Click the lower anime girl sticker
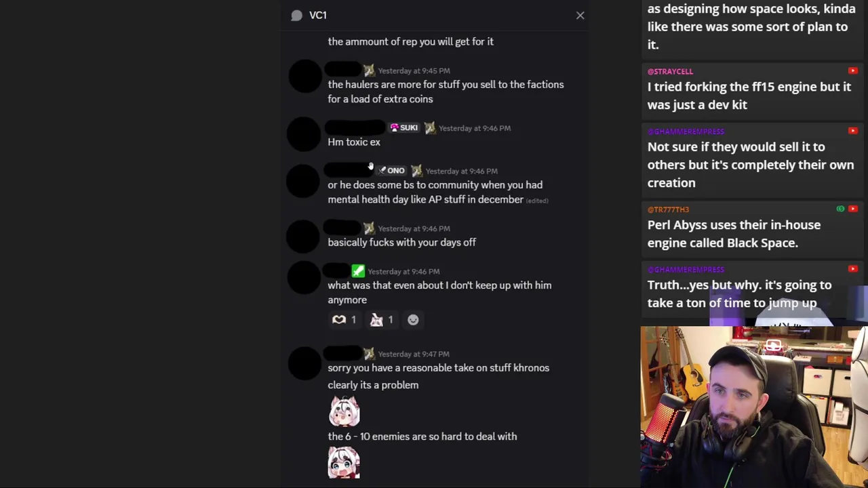 (344, 463)
